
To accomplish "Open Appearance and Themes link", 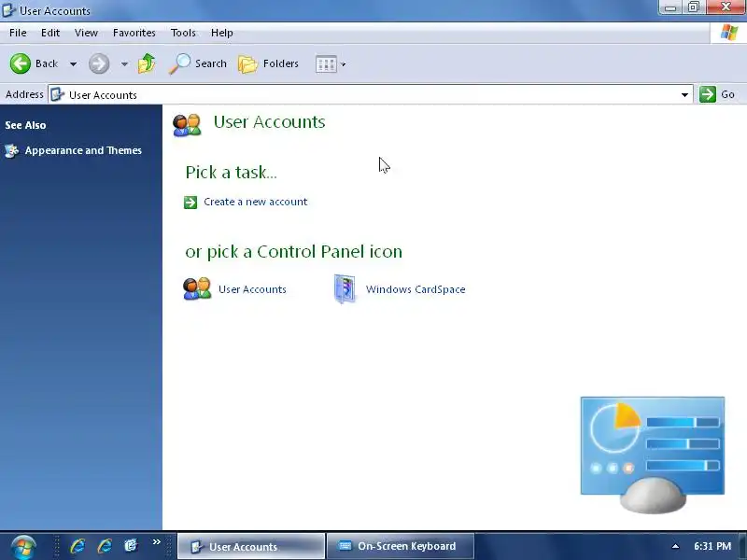I will coord(83,150).
